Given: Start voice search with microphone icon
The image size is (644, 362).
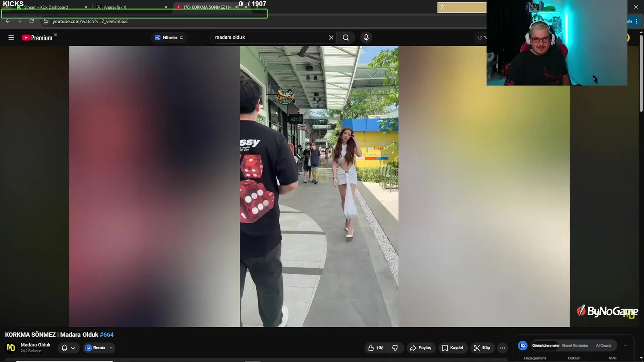Looking at the screenshot, I should pyautogui.click(x=366, y=37).
